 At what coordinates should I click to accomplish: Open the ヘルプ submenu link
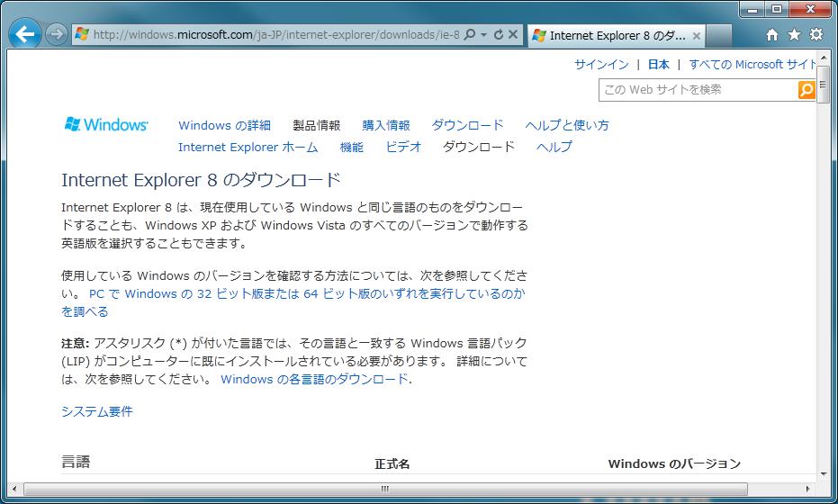point(554,147)
